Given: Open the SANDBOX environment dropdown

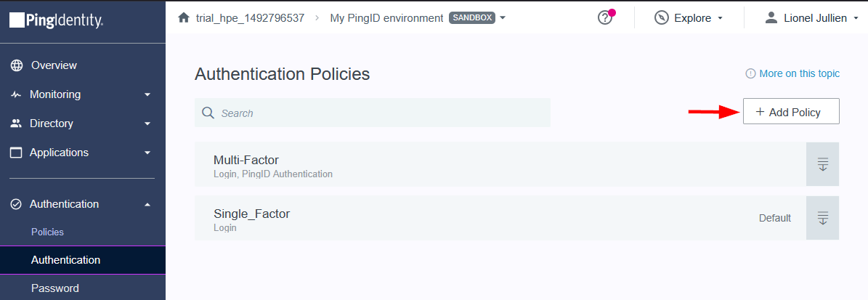Looking at the screenshot, I should coord(503,18).
